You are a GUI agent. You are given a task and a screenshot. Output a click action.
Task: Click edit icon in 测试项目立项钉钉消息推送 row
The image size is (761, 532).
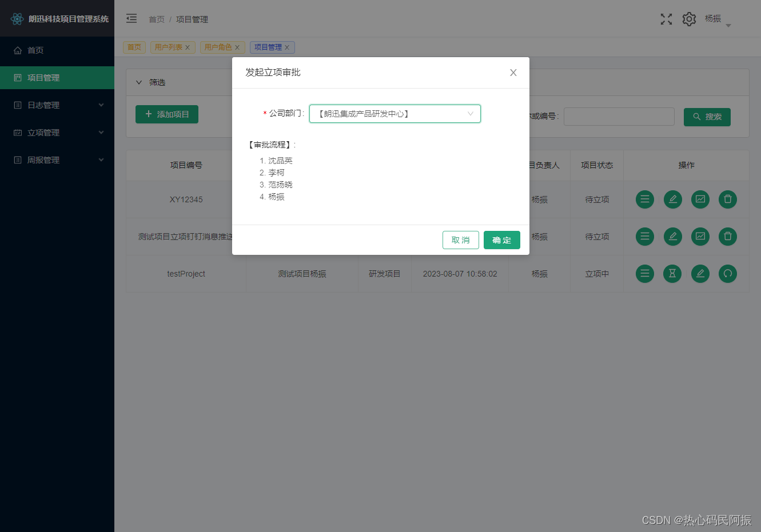click(x=672, y=237)
